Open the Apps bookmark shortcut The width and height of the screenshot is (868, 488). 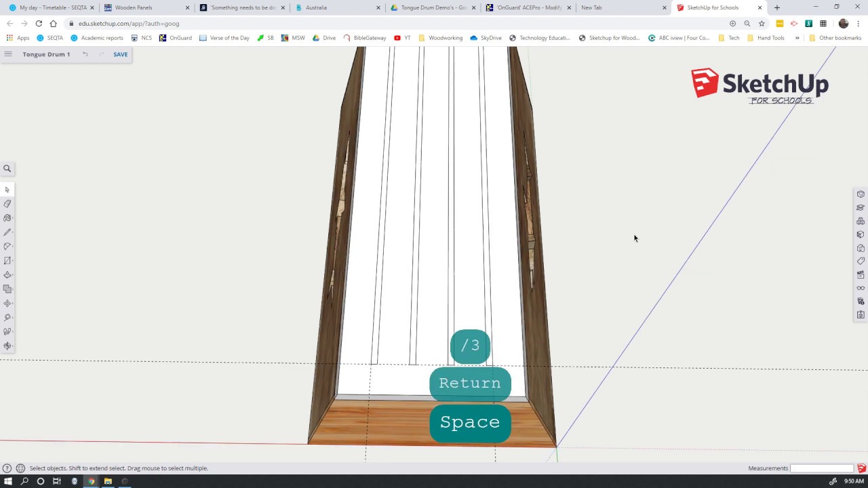(x=18, y=38)
